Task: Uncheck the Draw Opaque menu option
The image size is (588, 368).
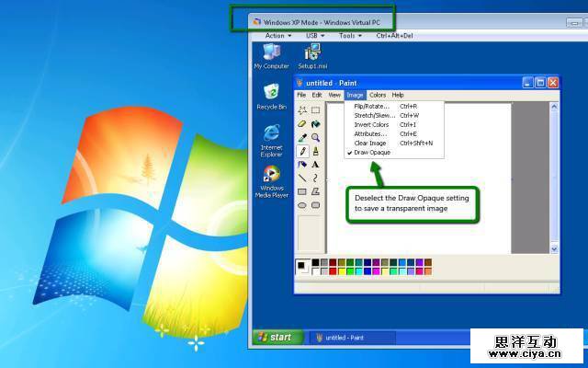Action: (x=372, y=153)
